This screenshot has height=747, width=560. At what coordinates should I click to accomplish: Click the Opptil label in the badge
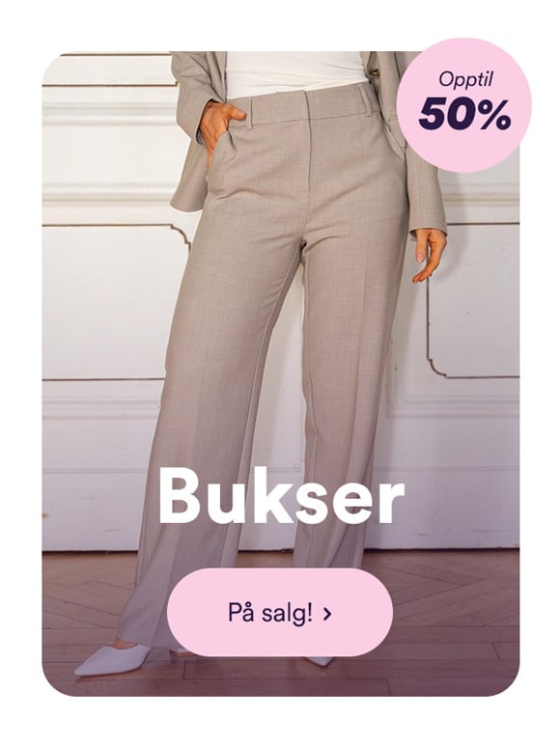pos(465,79)
